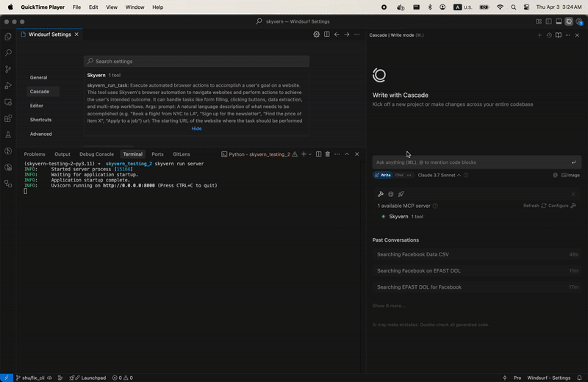Switch Cascade to Chat mode

click(x=400, y=176)
